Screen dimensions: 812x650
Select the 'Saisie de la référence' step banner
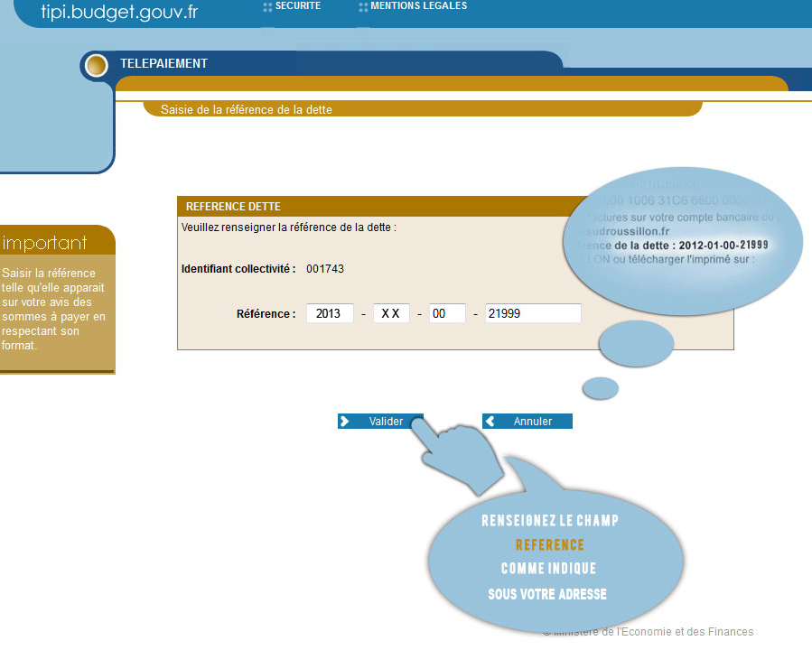[x=247, y=110]
